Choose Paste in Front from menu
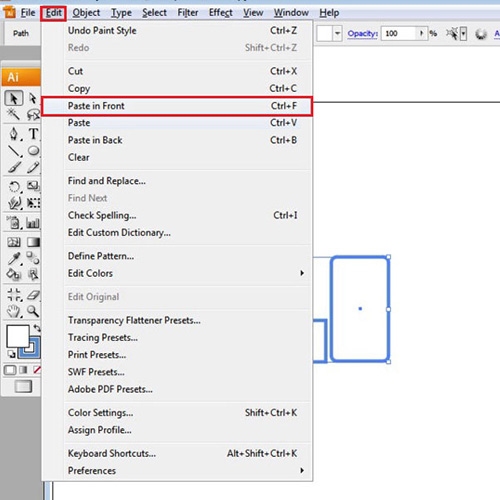Image resolution: width=500 pixels, height=500 pixels. (x=177, y=106)
